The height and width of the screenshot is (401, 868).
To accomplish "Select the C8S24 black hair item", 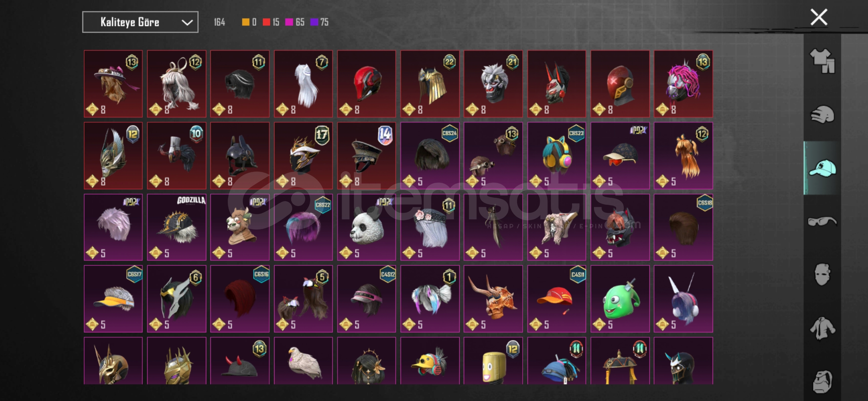I will click(x=430, y=156).
